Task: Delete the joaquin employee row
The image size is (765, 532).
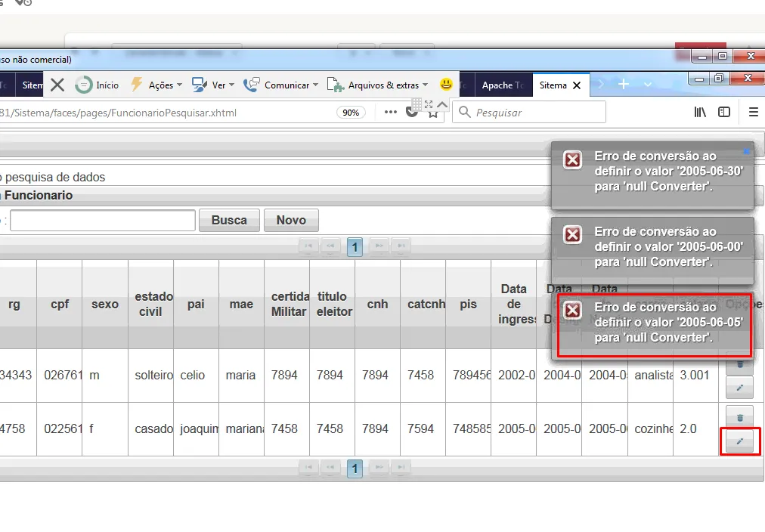Action: pyautogui.click(x=739, y=417)
